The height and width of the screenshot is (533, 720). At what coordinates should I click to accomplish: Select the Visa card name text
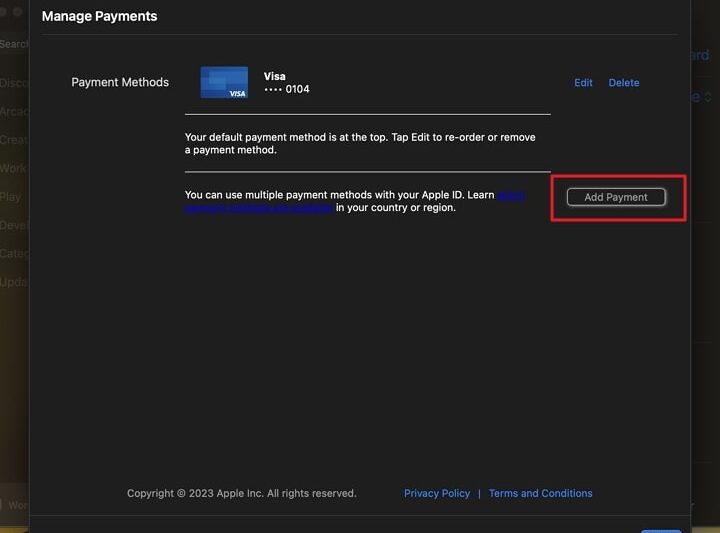[x=275, y=76]
